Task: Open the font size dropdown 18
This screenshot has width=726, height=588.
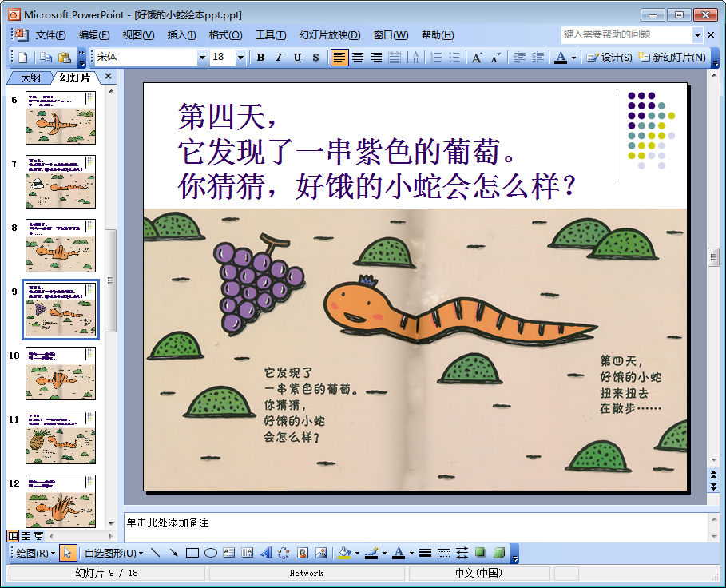Action: 240,58
